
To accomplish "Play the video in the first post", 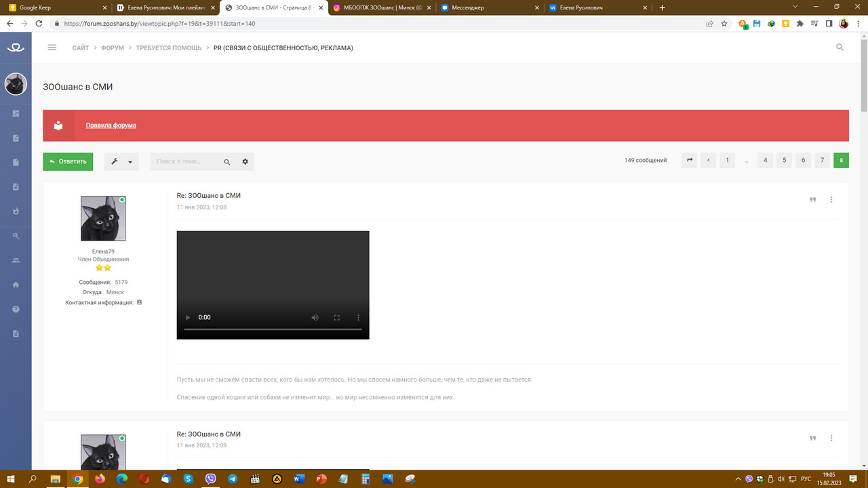I will pyautogui.click(x=188, y=317).
